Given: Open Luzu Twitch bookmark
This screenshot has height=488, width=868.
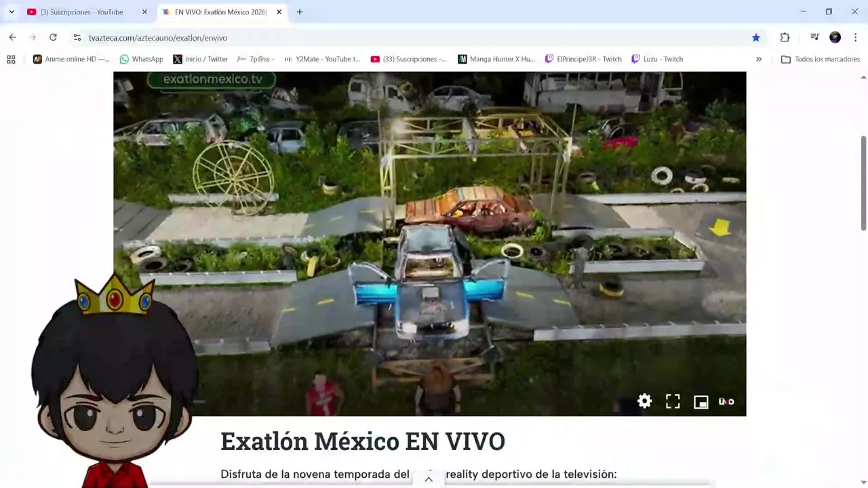Looking at the screenshot, I should [x=656, y=59].
